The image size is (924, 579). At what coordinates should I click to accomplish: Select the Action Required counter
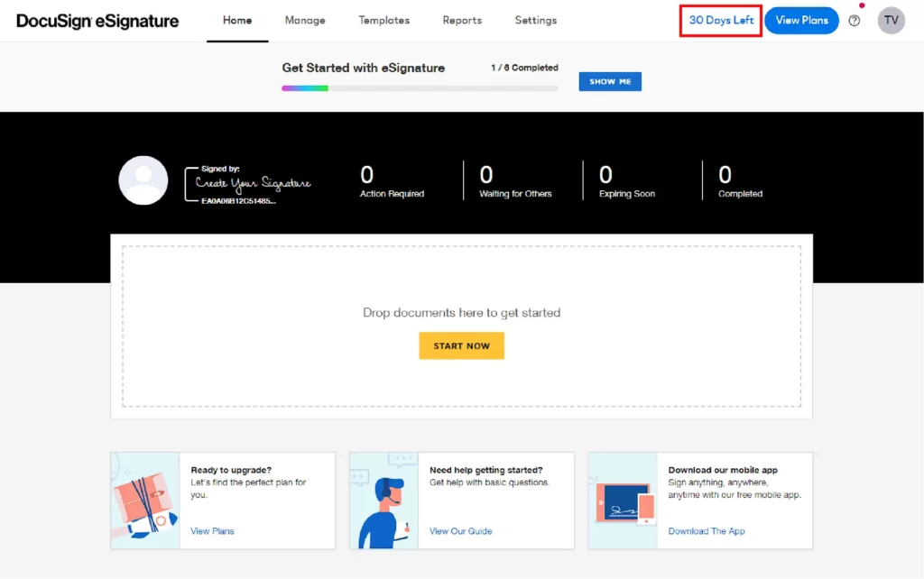click(392, 181)
